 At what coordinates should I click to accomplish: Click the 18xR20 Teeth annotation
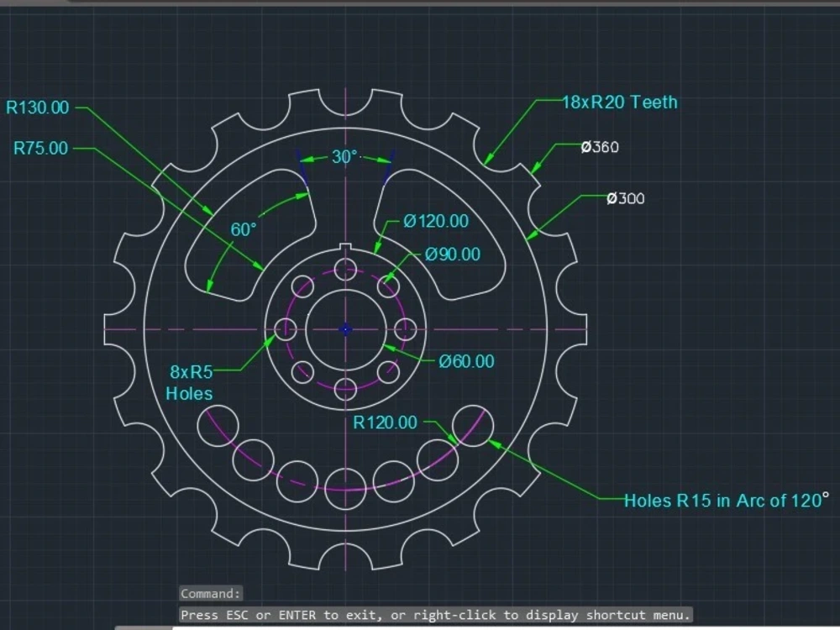[x=620, y=102]
